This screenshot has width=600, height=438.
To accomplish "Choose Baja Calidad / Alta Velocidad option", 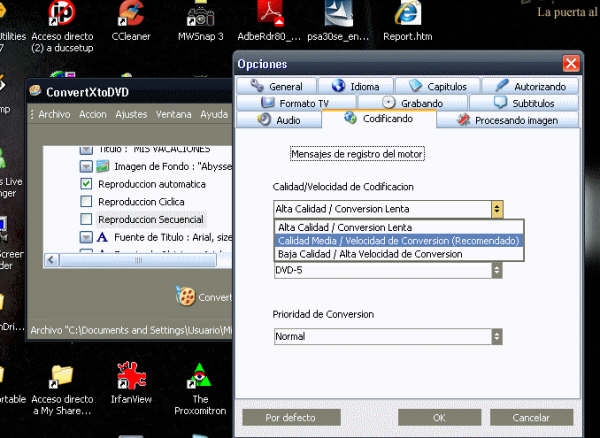I will (399, 254).
